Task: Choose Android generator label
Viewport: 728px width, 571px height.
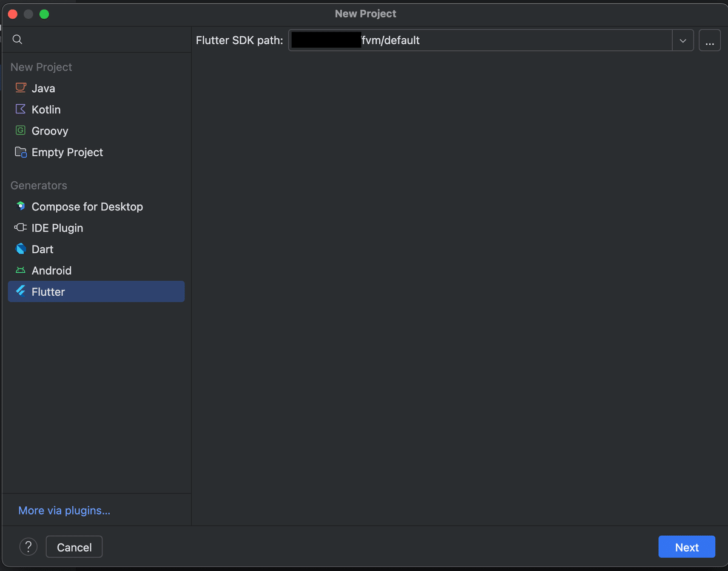Action: pyautogui.click(x=52, y=270)
